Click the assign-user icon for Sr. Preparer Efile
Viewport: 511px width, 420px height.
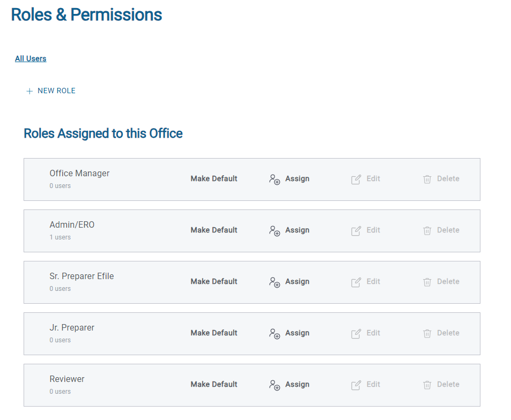[x=275, y=282]
